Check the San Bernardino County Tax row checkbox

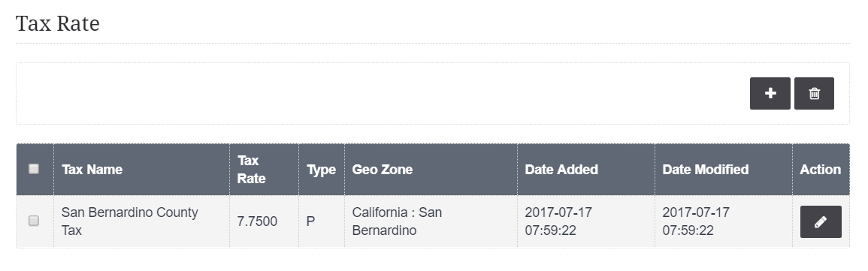pyautogui.click(x=34, y=221)
